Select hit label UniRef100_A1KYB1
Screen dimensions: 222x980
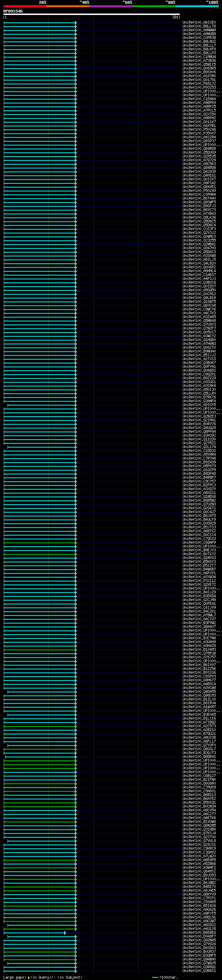pyautogui.click(x=199, y=125)
